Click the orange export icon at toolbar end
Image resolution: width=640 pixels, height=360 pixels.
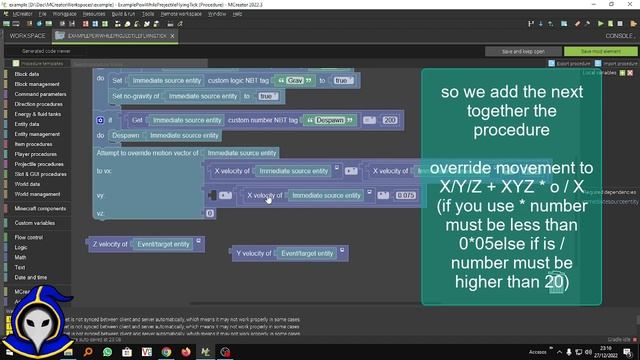coord(633,24)
